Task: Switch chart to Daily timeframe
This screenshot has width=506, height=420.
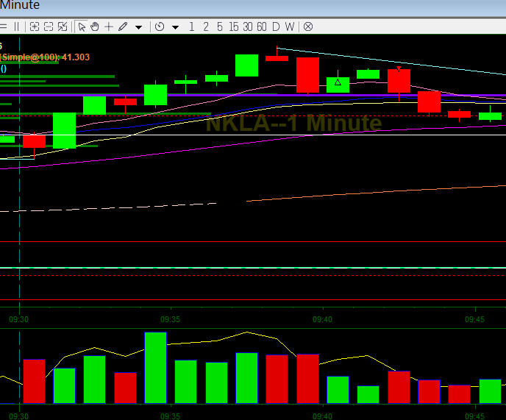Action: [x=276, y=26]
